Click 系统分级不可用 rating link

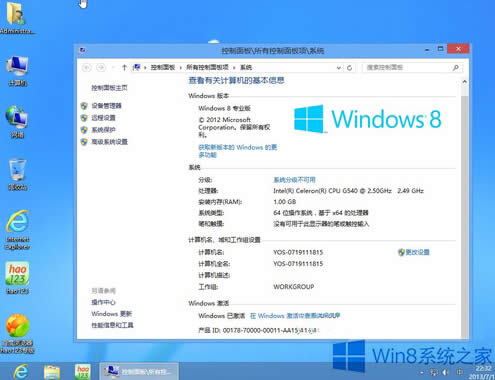[x=294, y=180]
